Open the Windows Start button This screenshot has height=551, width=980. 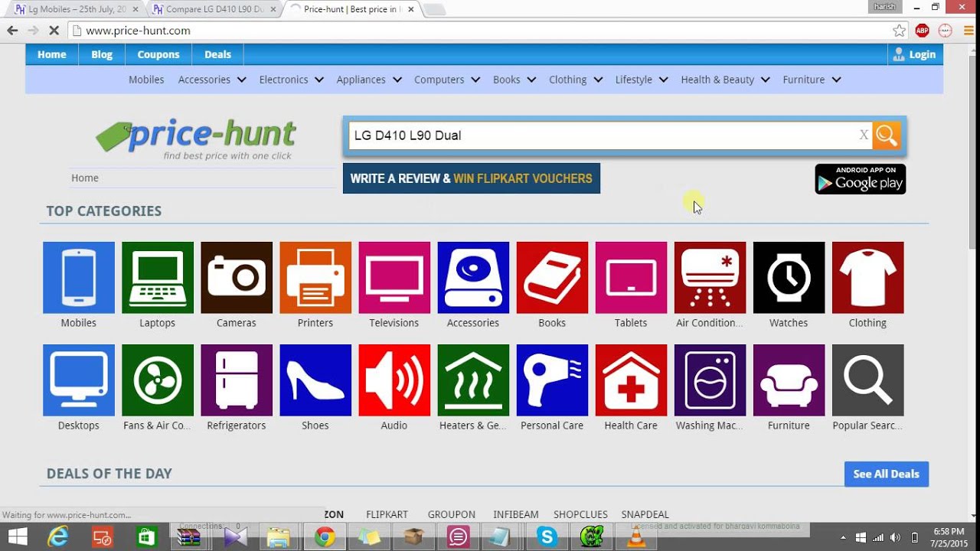(18, 536)
